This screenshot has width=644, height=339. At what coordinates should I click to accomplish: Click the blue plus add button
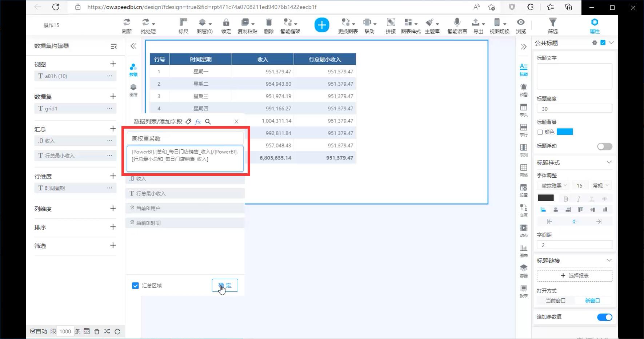click(x=321, y=25)
